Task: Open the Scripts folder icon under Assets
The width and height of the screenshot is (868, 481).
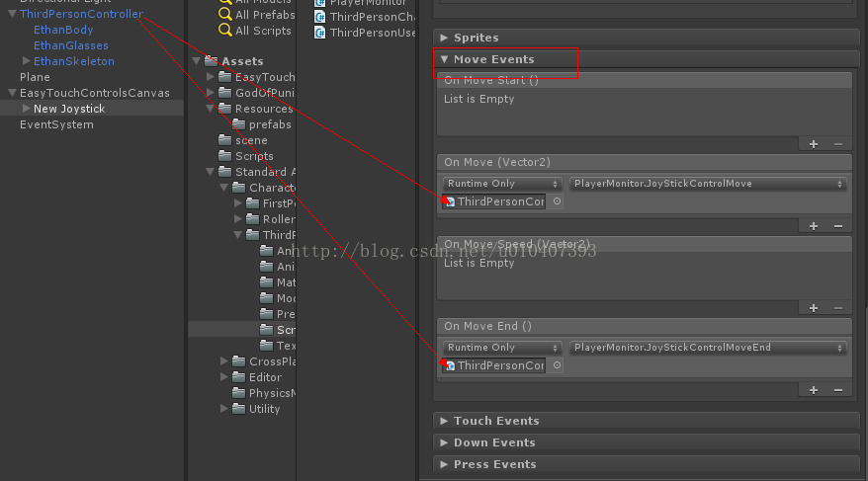Action: point(224,156)
